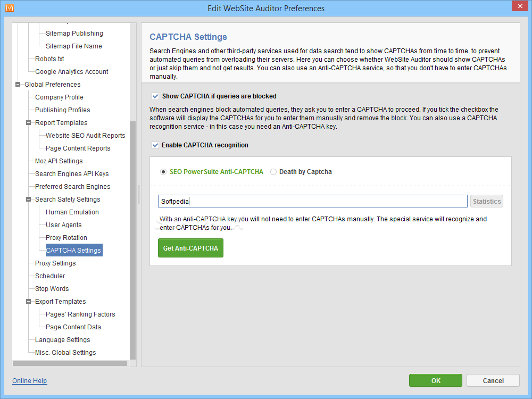This screenshot has width=532, height=399.
Task: Open Moz API Settings
Action: [x=59, y=161]
